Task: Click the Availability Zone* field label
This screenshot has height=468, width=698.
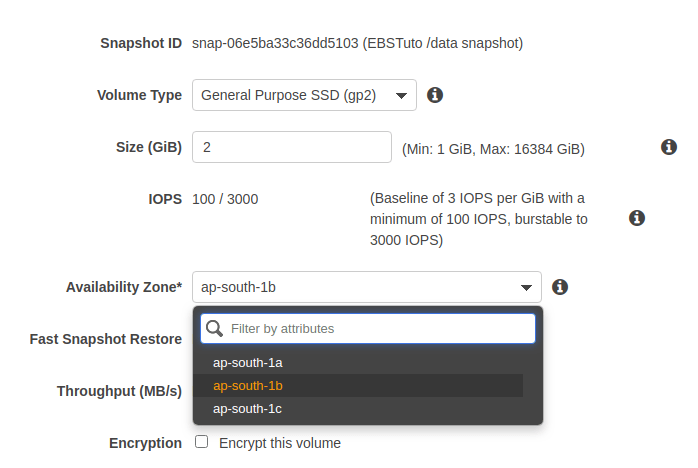Action: (x=124, y=287)
